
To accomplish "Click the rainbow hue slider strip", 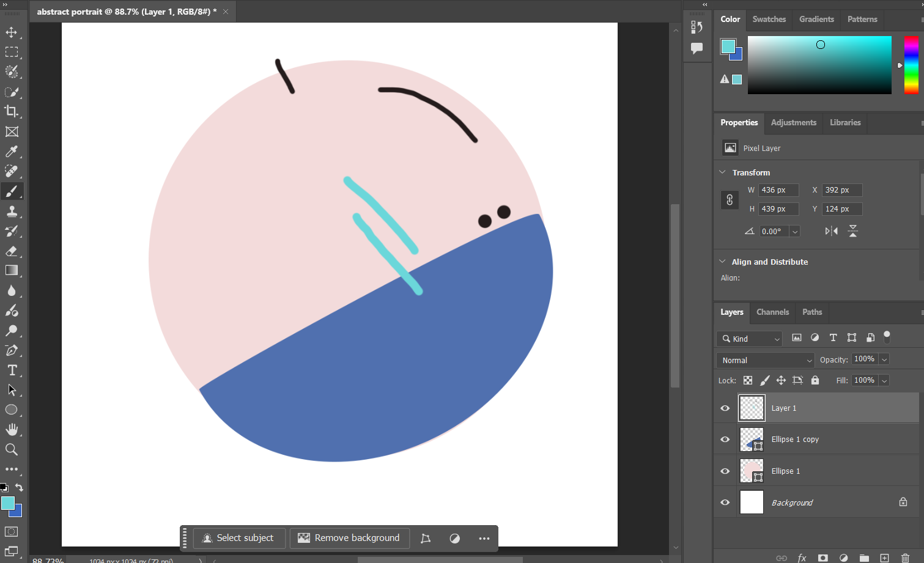I will click(911, 65).
